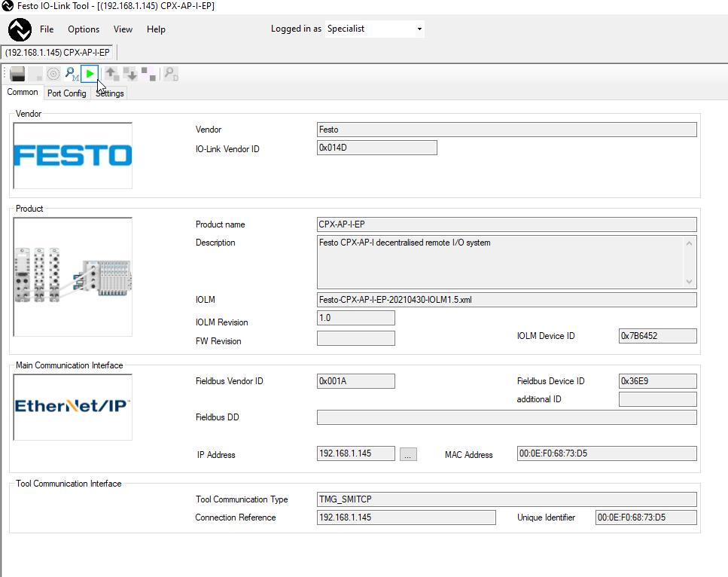Click the EtherNet/IP logo image
The height and width of the screenshot is (577, 728).
pos(73,407)
